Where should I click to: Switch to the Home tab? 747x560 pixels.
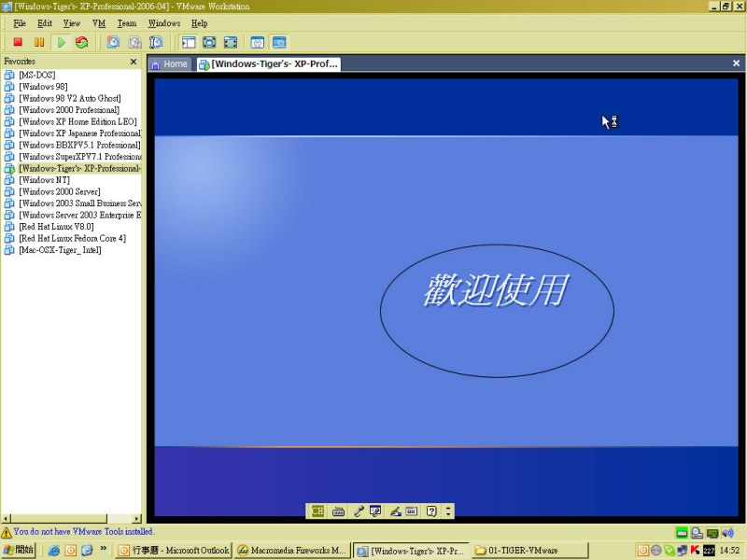click(x=170, y=64)
